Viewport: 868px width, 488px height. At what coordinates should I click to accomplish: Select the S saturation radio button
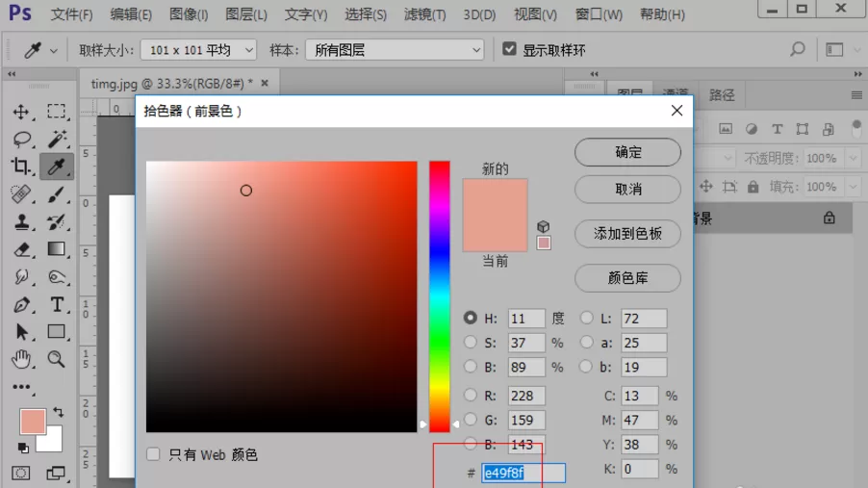point(470,343)
